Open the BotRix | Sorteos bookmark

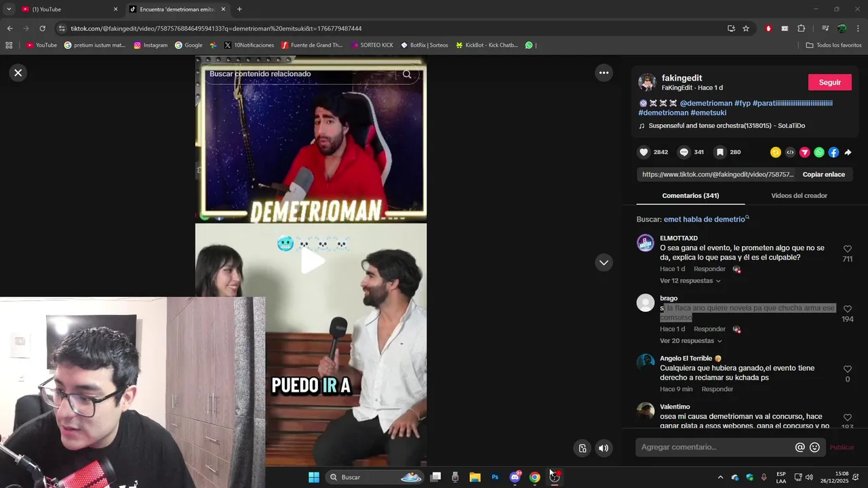[425, 45]
